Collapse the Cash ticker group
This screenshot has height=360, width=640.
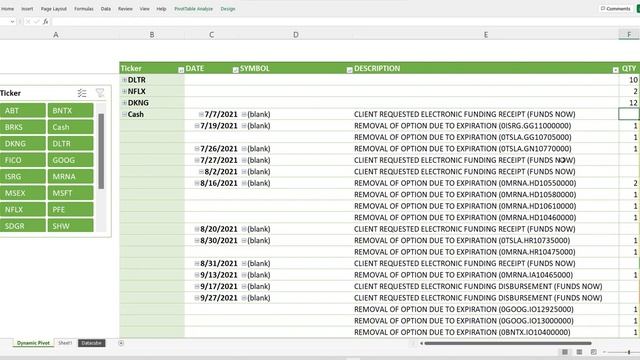pyautogui.click(x=124, y=114)
